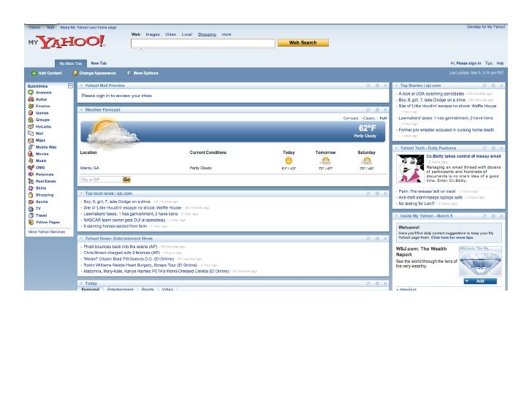
Task: Click the weather Go button
Action: click(x=126, y=180)
